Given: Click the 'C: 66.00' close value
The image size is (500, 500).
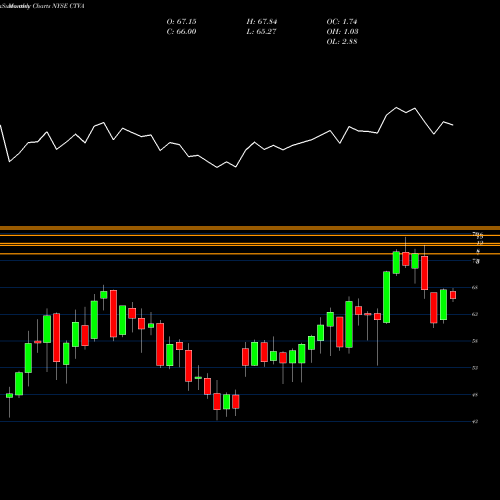Looking at the screenshot, I should pyautogui.click(x=181, y=32).
